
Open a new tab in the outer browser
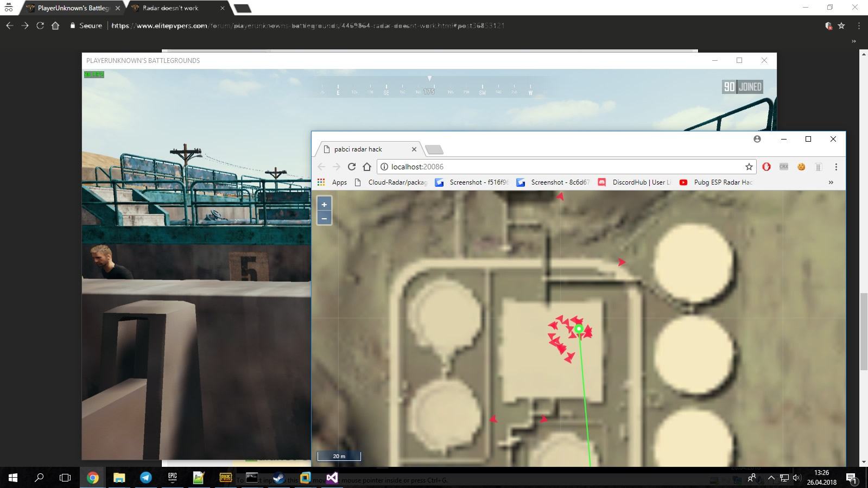point(242,8)
